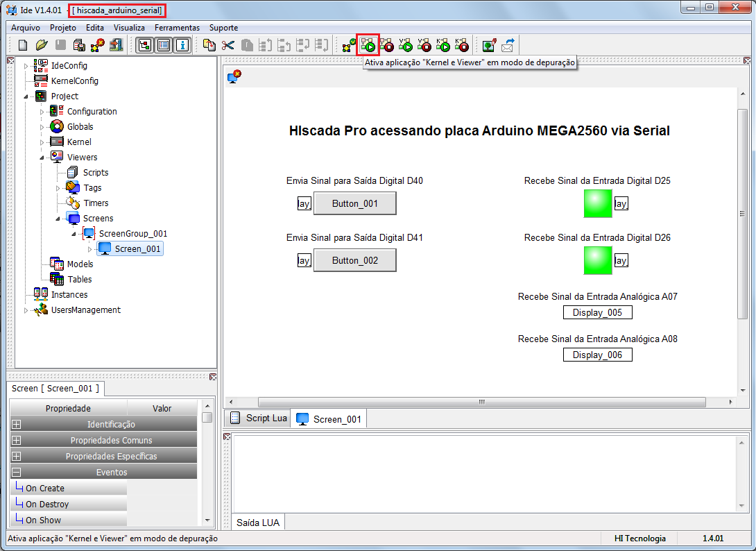Click Button_001 on the screen canvas
Screen dimensions: 756x551
(x=355, y=203)
